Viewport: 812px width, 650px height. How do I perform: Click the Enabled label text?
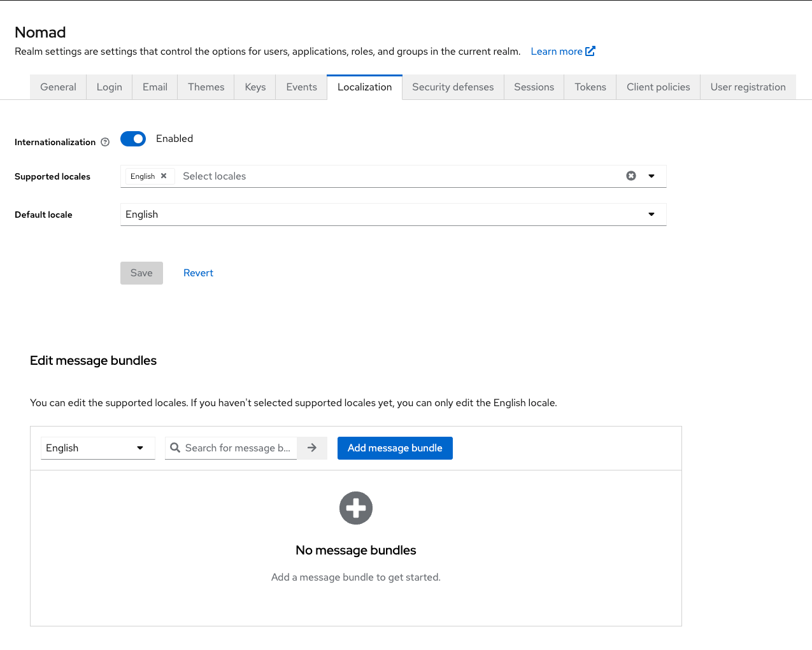pyautogui.click(x=175, y=139)
